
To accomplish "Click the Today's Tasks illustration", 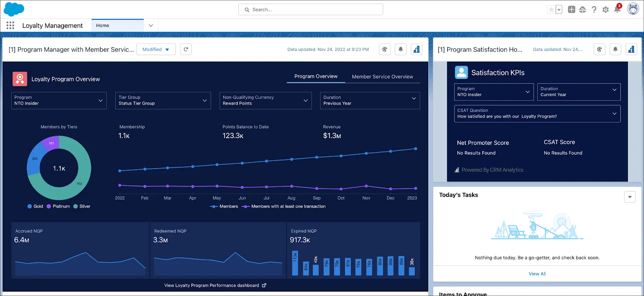I will pos(537,225).
